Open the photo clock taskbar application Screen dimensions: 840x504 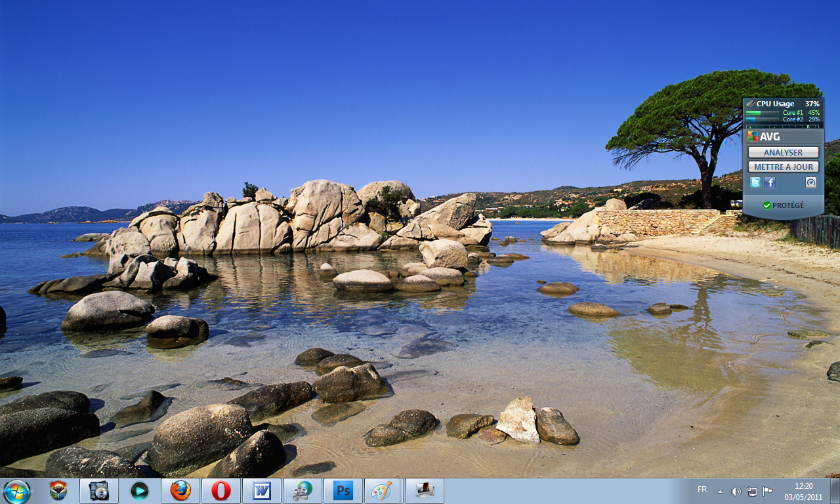coord(99,491)
